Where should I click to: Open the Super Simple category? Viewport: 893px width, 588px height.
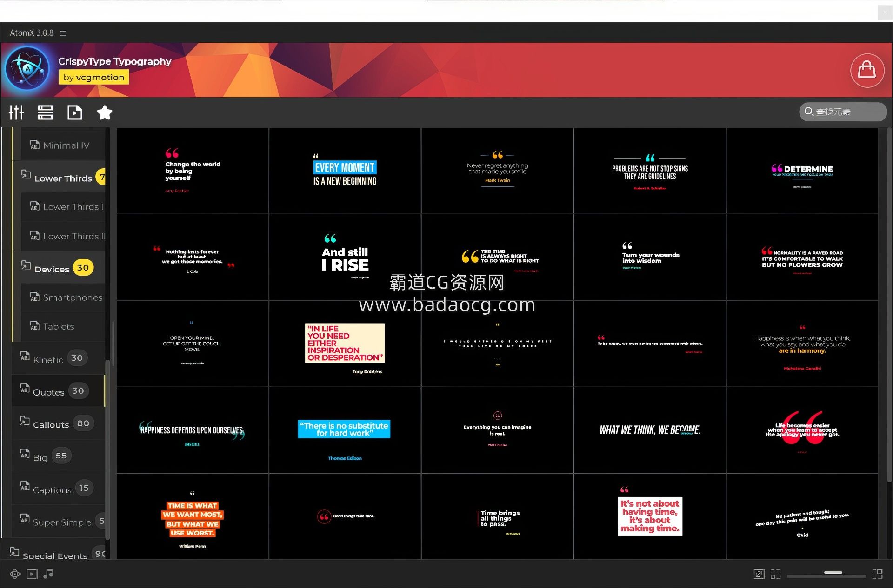(58, 521)
